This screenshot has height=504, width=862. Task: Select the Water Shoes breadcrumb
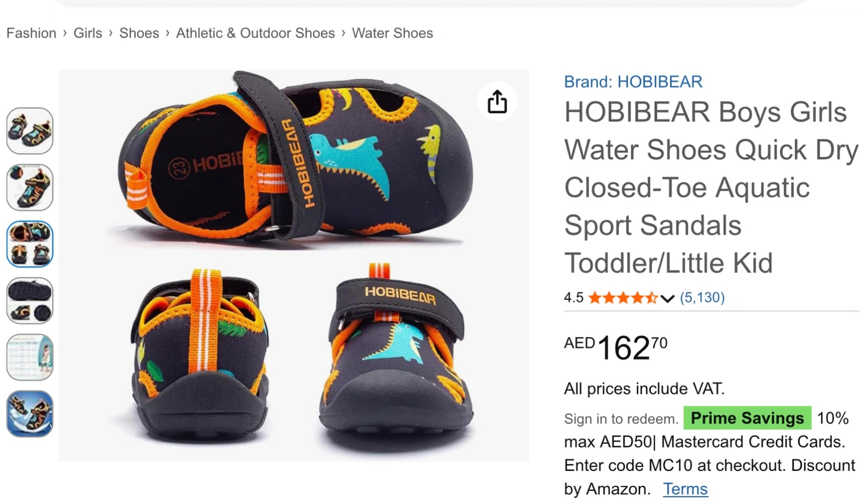[392, 33]
